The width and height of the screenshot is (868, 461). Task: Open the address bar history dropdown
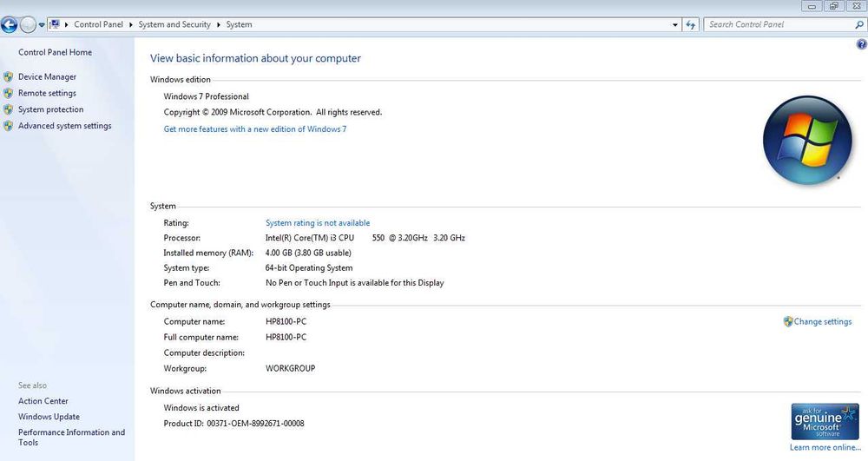click(674, 24)
